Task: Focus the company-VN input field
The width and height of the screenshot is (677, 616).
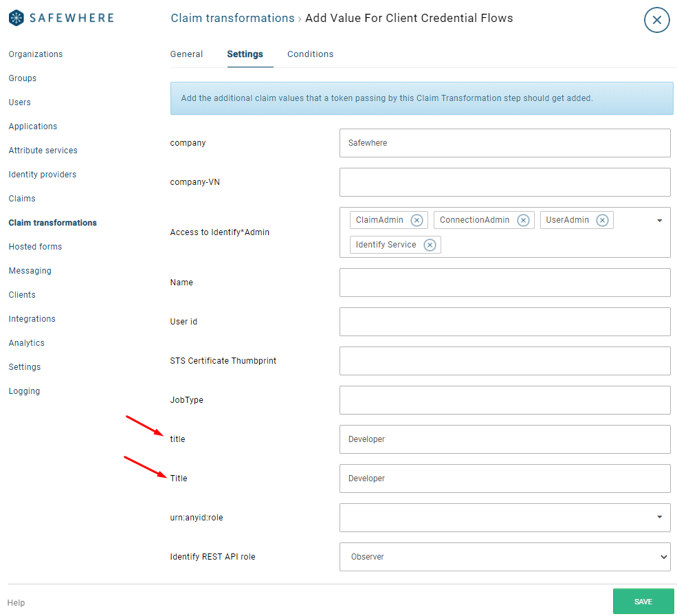Action: 504,182
